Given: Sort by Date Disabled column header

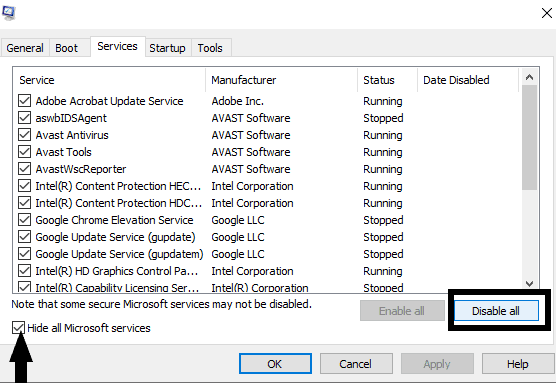Looking at the screenshot, I should [x=468, y=80].
